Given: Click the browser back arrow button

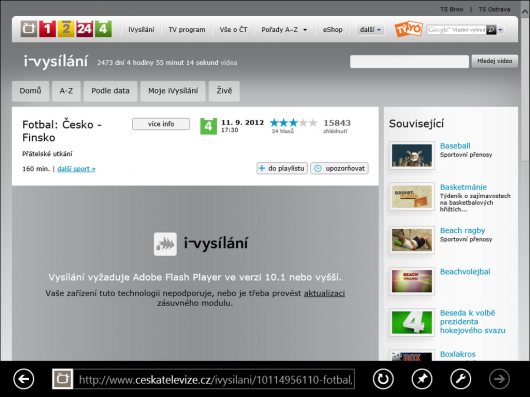Looking at the screenshot, I should [x=24, y=379].
